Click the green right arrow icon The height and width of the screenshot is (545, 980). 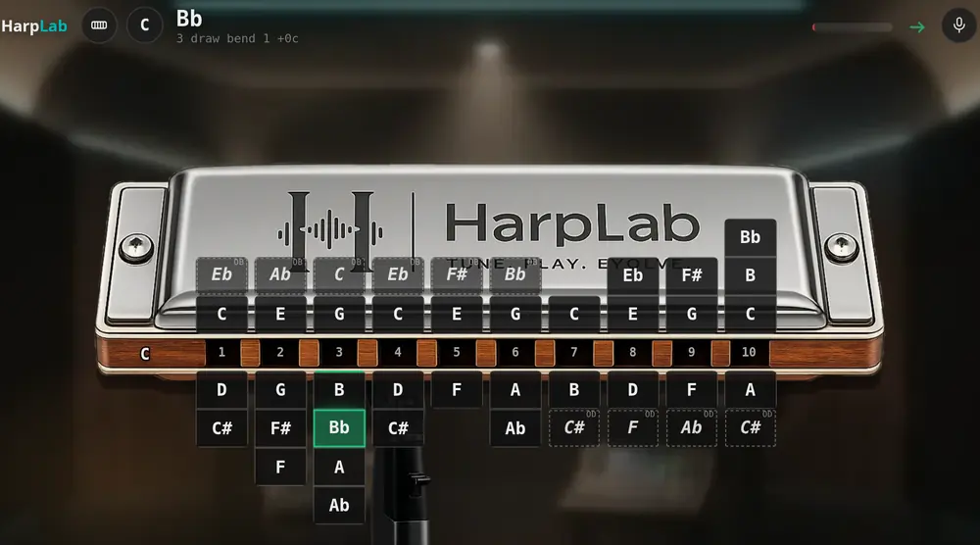coord(917,26)
